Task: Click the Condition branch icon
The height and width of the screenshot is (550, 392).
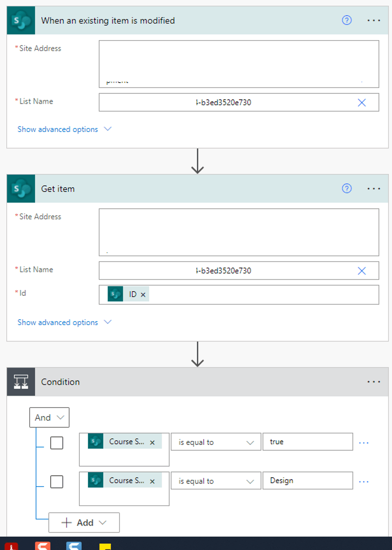Action: click(21, 382)
